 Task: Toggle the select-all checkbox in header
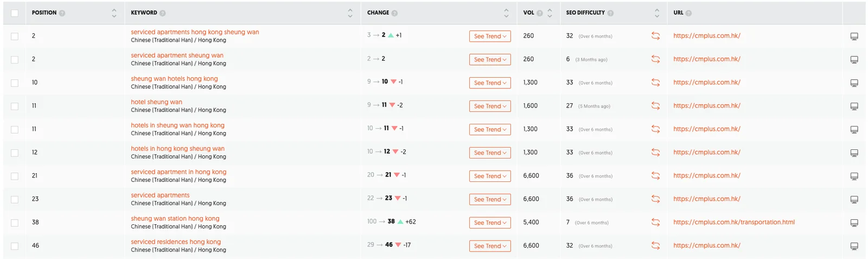(15, 13)
